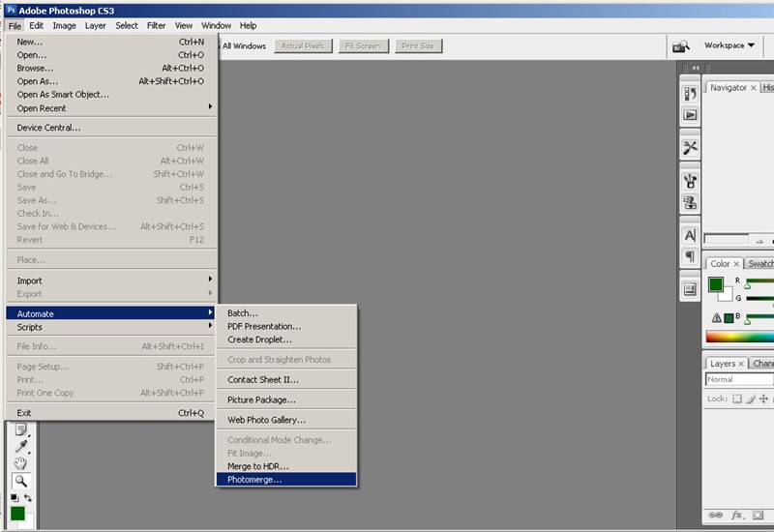Select the Eyedropper tool
774x532 pixels.
click(x=20, y=447)
